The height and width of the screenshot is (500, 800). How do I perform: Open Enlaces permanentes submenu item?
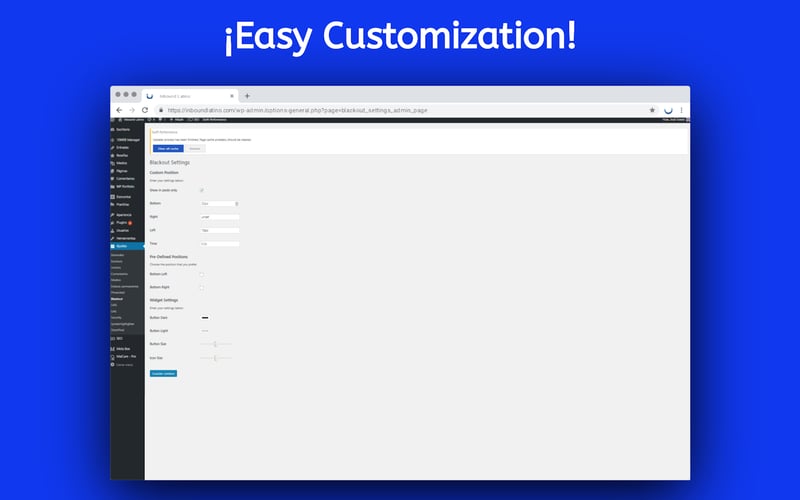[124, 286]
